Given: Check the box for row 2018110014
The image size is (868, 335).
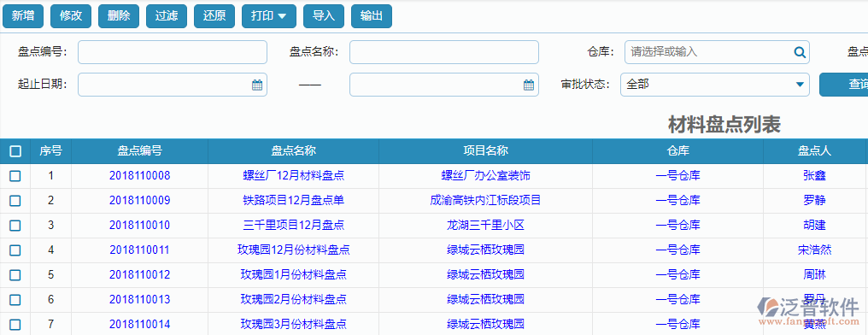Looking at the screenshot, I should [15, 325].
